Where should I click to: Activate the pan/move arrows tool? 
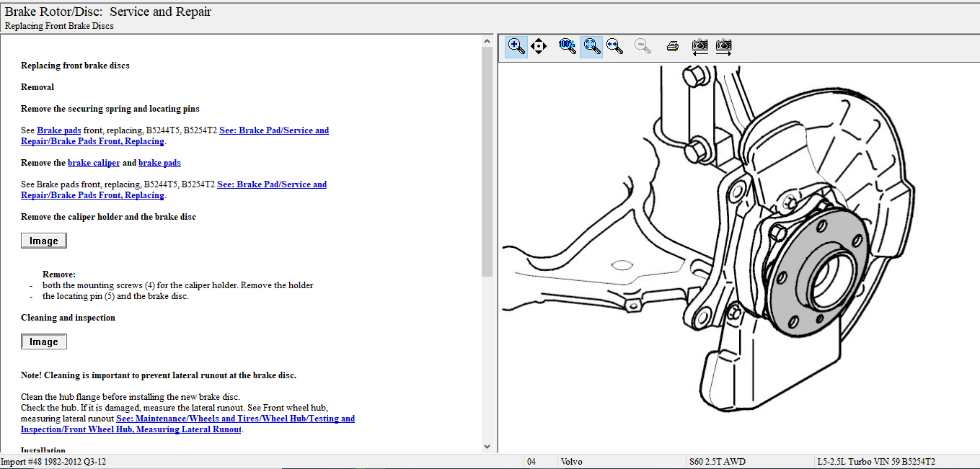pos(539,47)
